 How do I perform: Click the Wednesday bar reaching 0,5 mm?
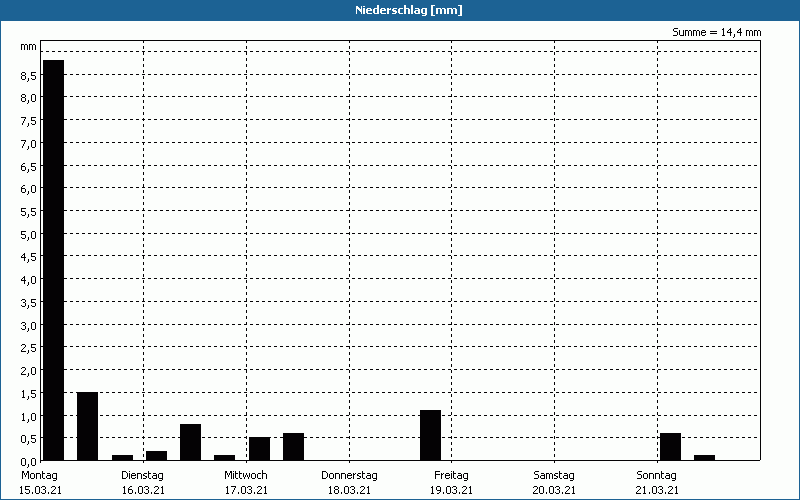point(259,448)
